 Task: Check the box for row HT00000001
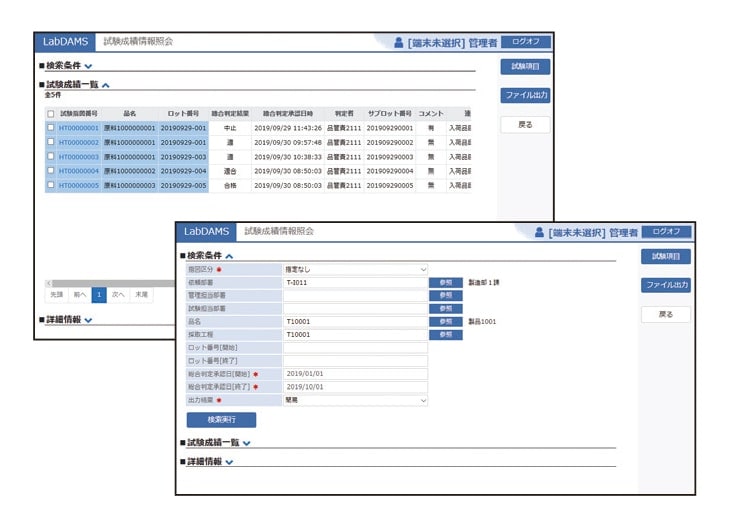click(51, 128)
